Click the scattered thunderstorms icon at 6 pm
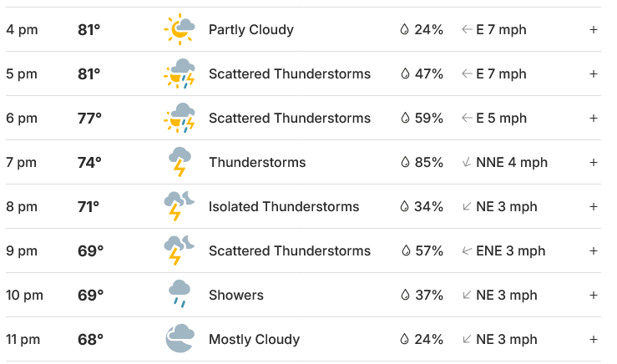The height and width of the screenshot is (364, 617). pos(180,118)
